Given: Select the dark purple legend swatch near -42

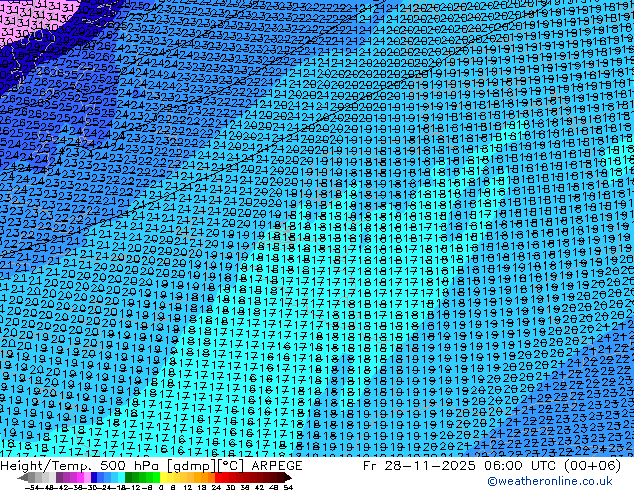Looking at the screenshot, I should (x=59, y=477).
